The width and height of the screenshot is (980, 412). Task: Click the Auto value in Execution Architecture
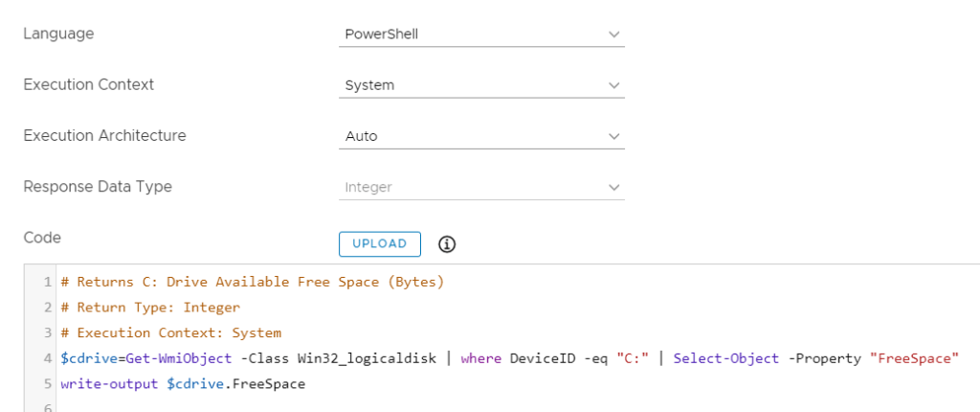pyautogui.click(x=361, y=136)
